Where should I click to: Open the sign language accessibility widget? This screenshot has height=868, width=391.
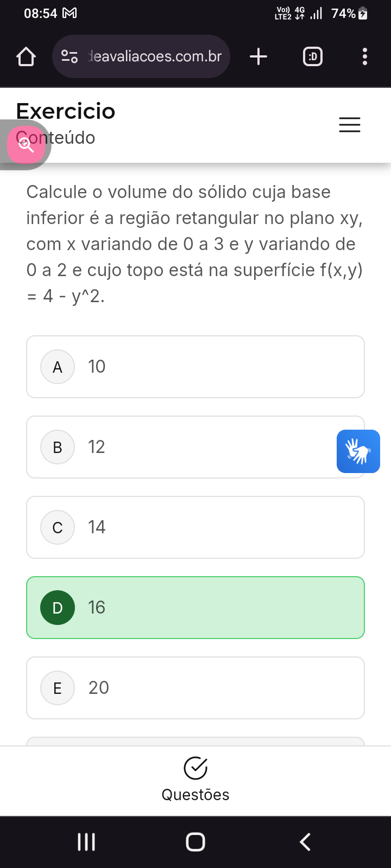(x=358, y=451)
